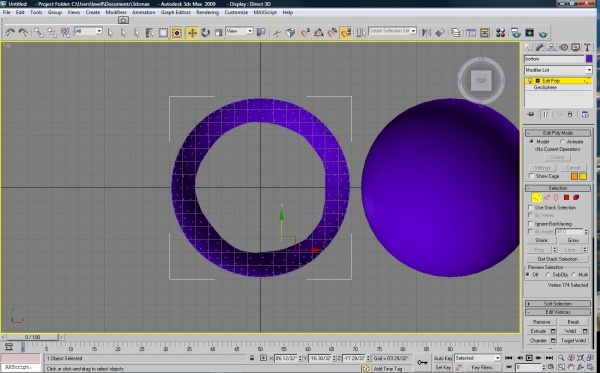Click the Set Keys key icon
This screenshot has height=373, width=600.
[x=422, y=362]
